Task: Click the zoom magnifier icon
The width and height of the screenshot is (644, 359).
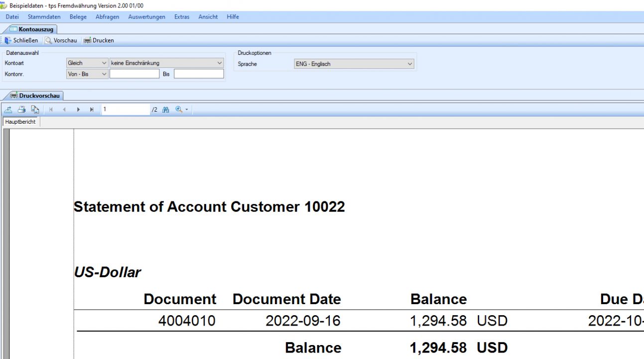Action: click(x=179, y=110)
